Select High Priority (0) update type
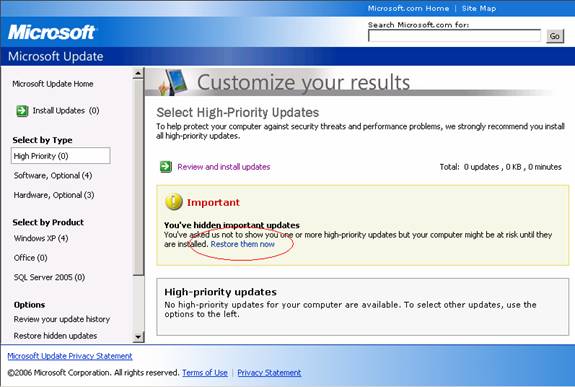Viewport: 575px width, 387px height. 61,156
